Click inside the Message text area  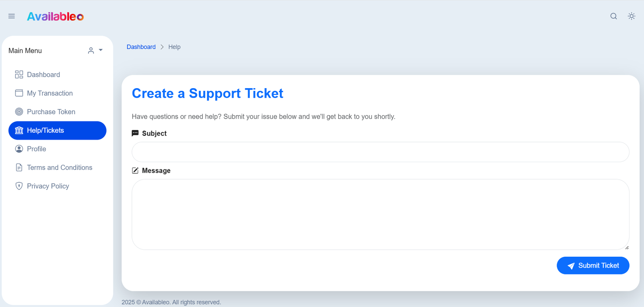tap(380, 214)
